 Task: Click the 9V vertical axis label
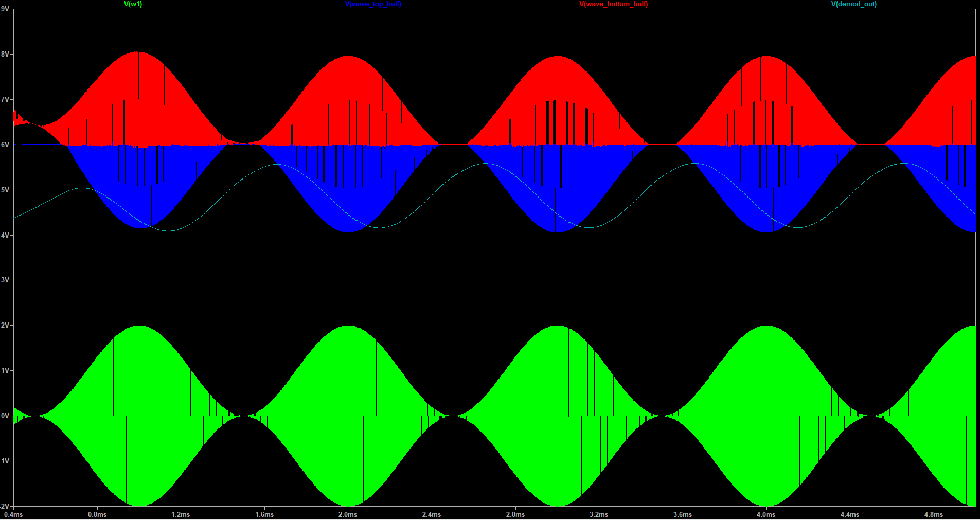[5, 9]
